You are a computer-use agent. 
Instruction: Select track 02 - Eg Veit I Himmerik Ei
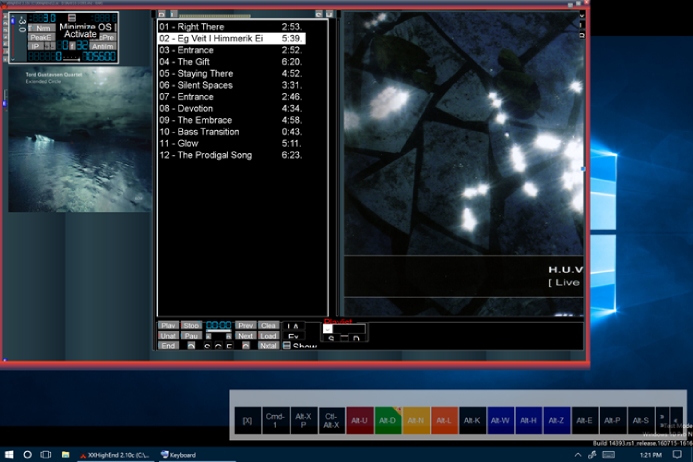[x=231, y=38]
